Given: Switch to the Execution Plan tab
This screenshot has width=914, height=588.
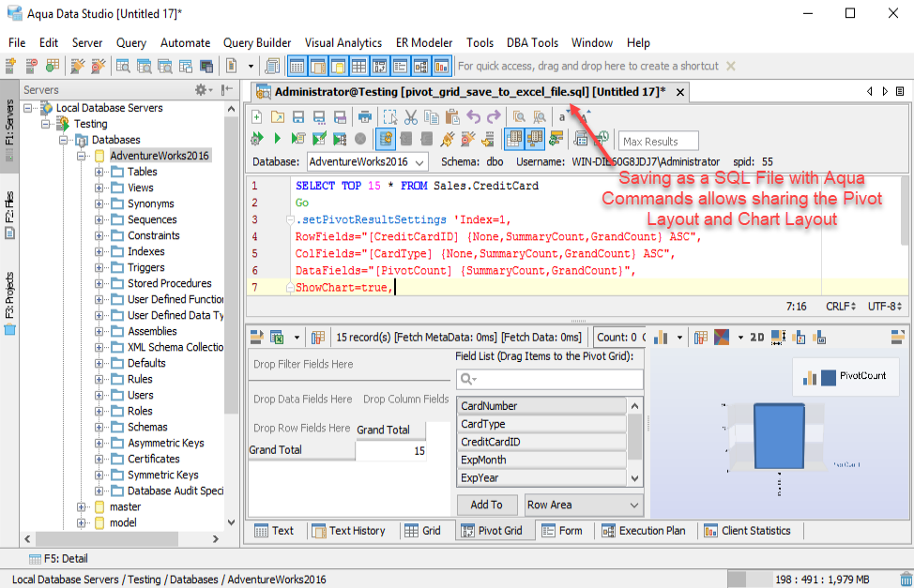Looking at the screenshot, I should pyautogui.click(x=642, y=531).
